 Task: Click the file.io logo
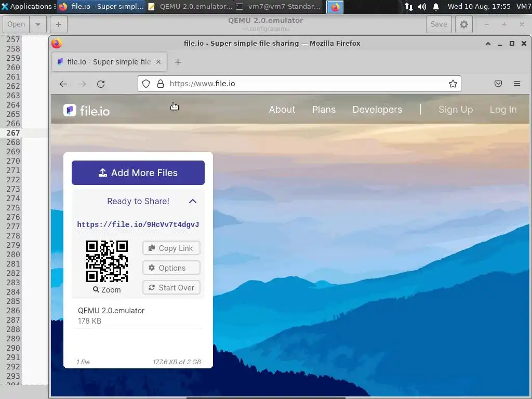tap(87, 110)
